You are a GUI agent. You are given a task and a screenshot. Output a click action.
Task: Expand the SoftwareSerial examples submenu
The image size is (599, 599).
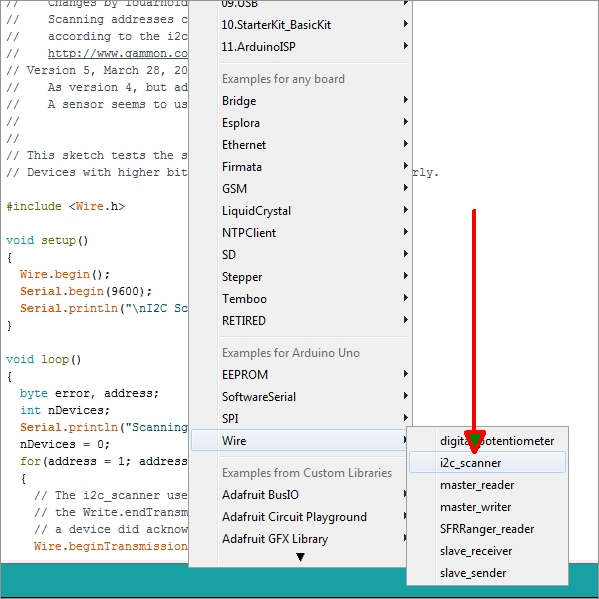(x=300, y=397)
